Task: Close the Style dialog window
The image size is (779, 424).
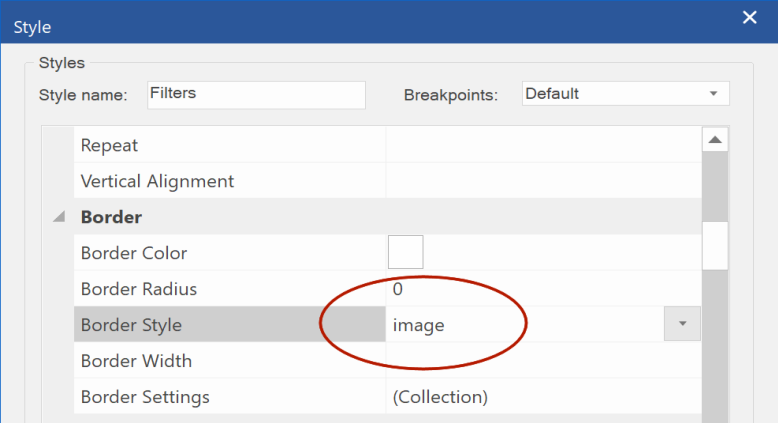Action: tap(749, 18)
